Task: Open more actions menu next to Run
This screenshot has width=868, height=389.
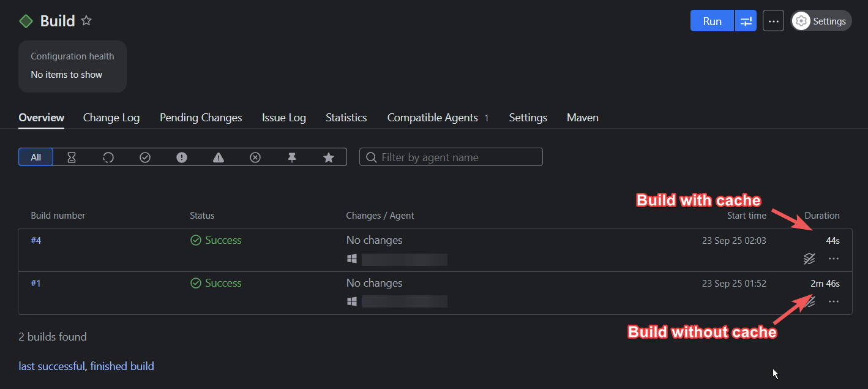Action: coord(773,21)
